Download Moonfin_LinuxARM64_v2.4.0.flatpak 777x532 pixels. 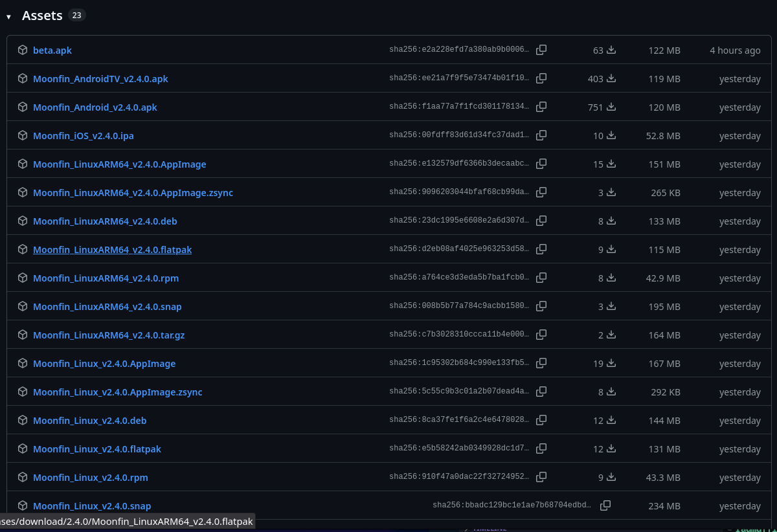point(112,250)
